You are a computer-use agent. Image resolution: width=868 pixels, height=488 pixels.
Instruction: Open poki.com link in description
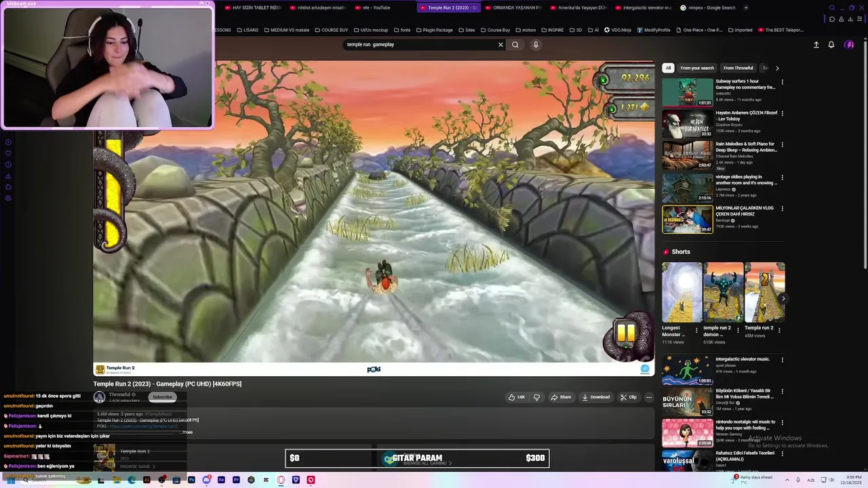[144, 426]
